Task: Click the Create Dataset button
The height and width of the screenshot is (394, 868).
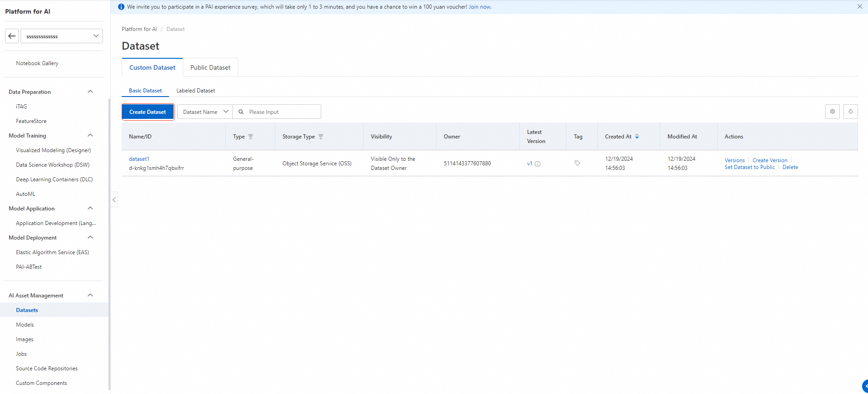Action: click(x=148, y=112)
